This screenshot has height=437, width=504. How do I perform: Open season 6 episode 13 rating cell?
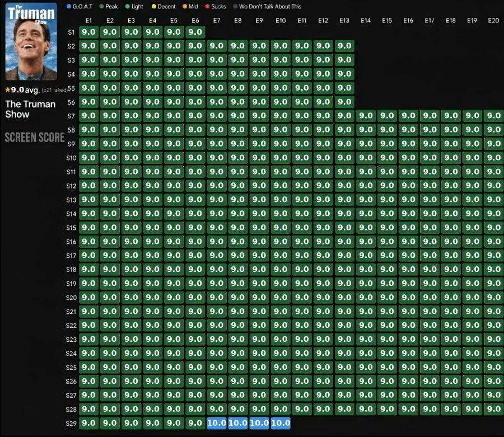[344, 102]
